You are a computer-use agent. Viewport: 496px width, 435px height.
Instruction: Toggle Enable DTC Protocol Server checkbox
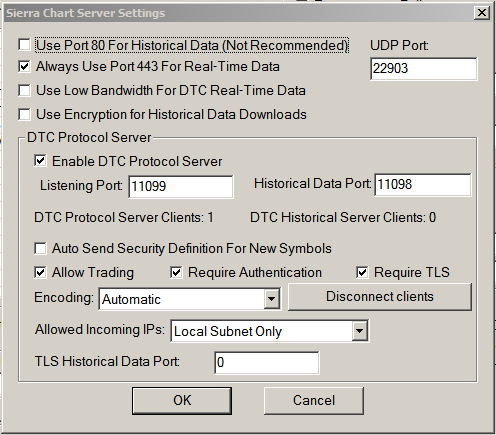tap(40, 161)
